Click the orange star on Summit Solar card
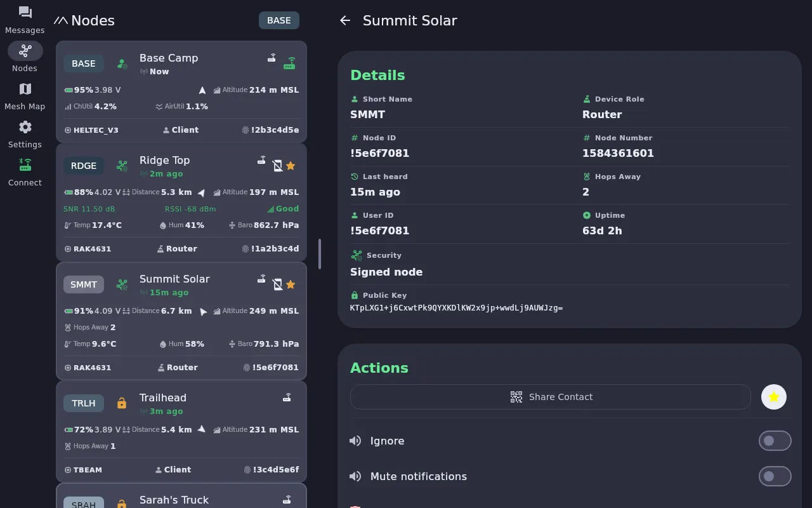The width and height of the screenshot is (812, 508). pyautogui.click(x=291, y=284)
